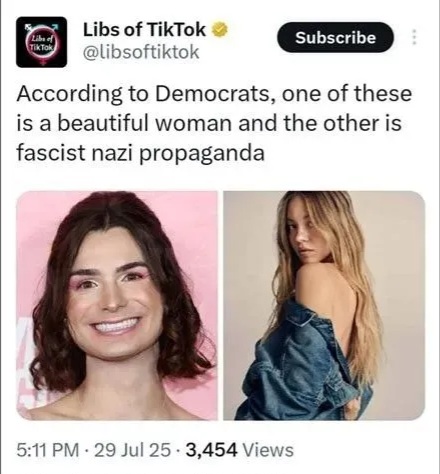440x474 pixels.
Task: Open the Libs of TikTok display name
Action: pos(144,30)
